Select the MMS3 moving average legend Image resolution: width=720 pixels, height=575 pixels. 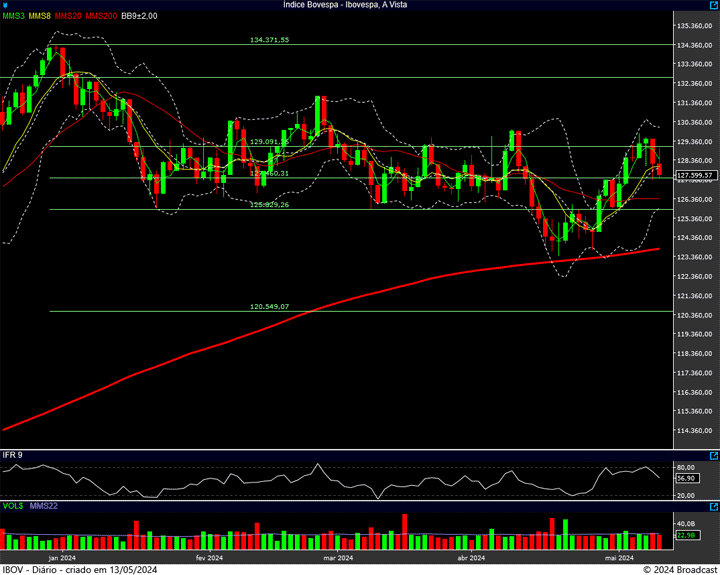14,17
